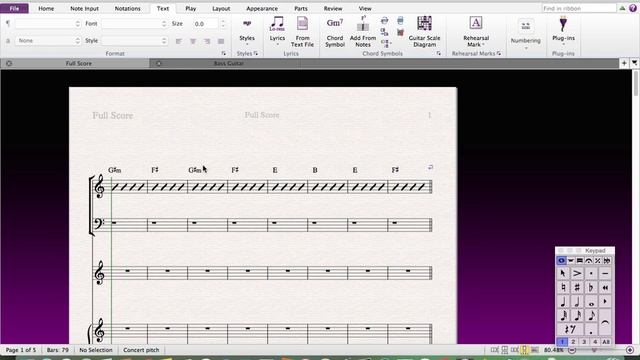Click the sharp accidental on the Keypad
The width and height of the screenshot is (640, 360).
tap(577, 288)
